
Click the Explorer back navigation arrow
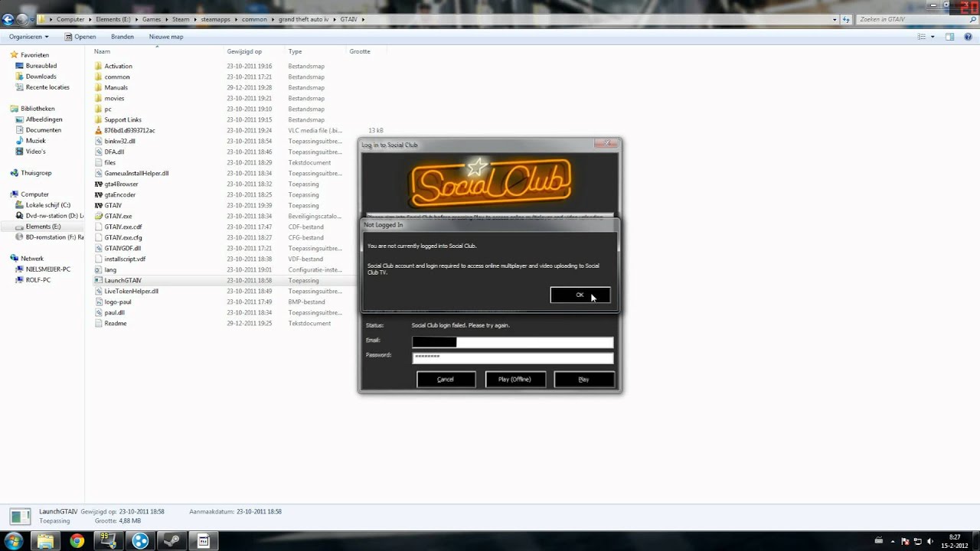click(x=8, y=19)
